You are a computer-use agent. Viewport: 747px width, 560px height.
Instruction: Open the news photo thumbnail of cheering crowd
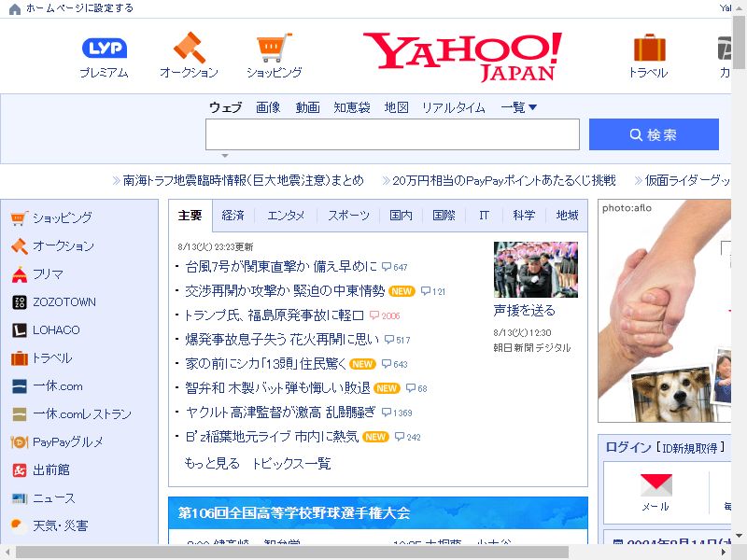tap(536, 270)
